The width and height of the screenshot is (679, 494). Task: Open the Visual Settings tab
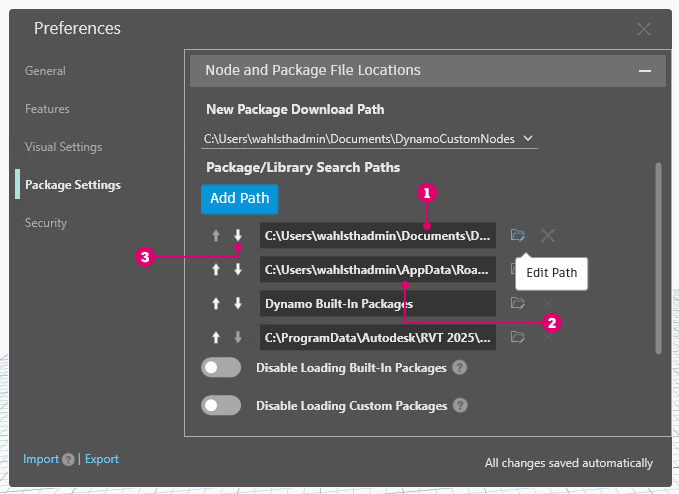click(x=63, y=147)
